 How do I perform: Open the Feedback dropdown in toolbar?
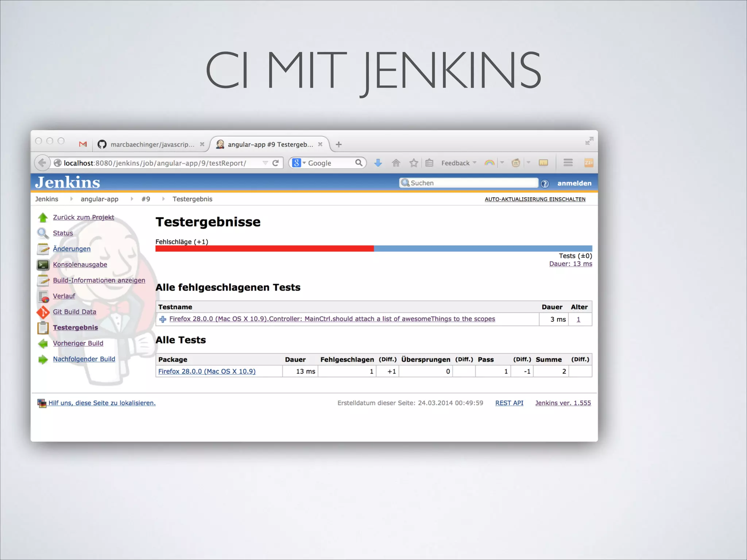coord(458,163)
